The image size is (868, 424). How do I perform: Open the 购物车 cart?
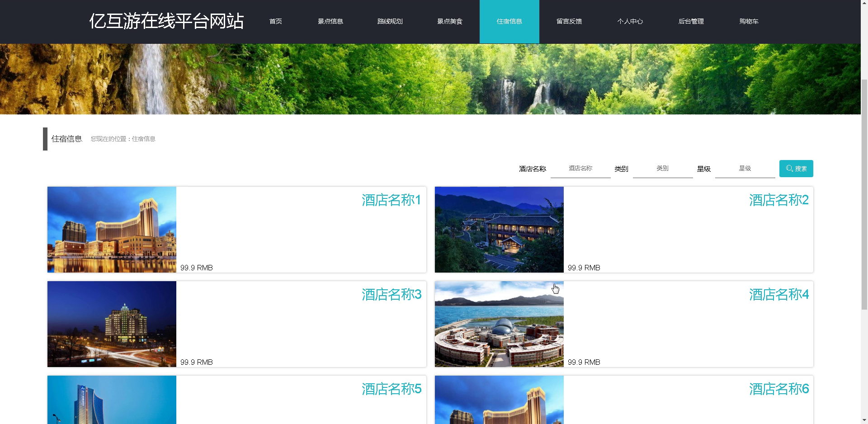pyautogui.click(x=749, y=21)
